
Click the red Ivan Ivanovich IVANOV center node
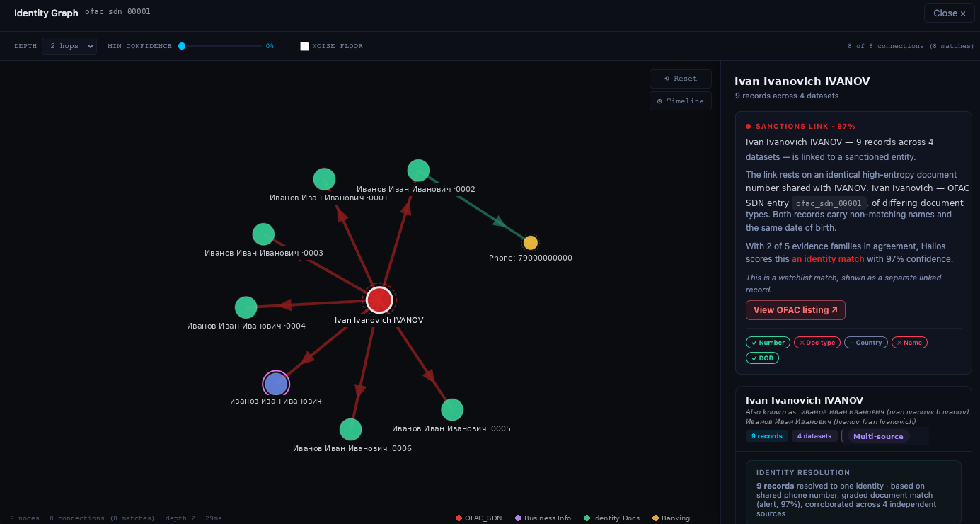(x=379, y=300)
